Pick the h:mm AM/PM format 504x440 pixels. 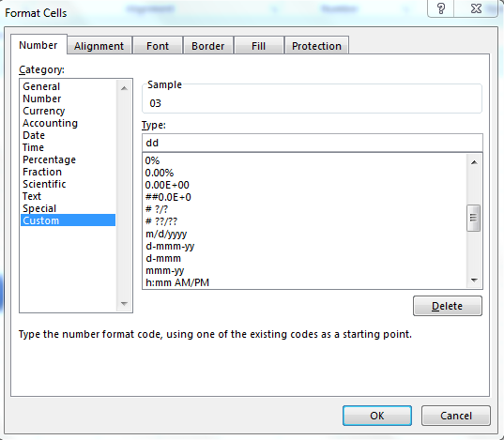coord(305,282)
